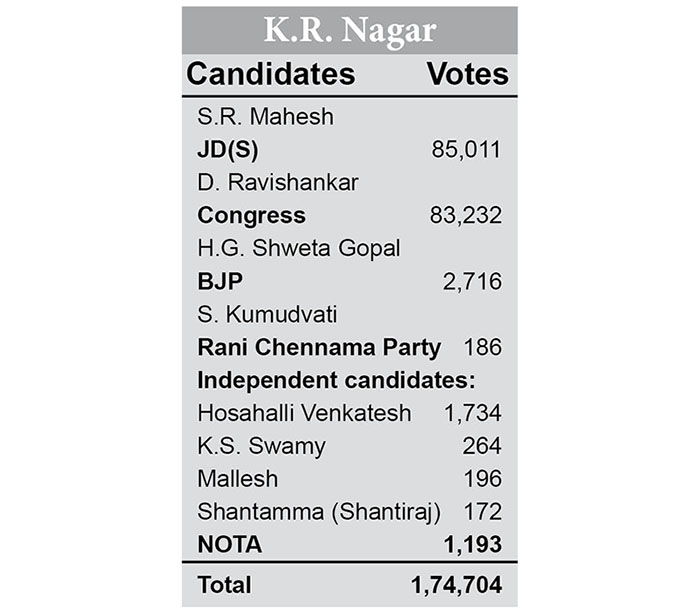Select candidate name S.R. Mahesh

point(265,117)
